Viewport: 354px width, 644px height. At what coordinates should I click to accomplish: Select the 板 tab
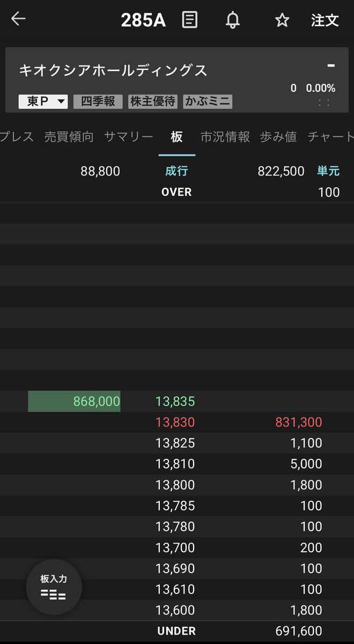(176, 137)
